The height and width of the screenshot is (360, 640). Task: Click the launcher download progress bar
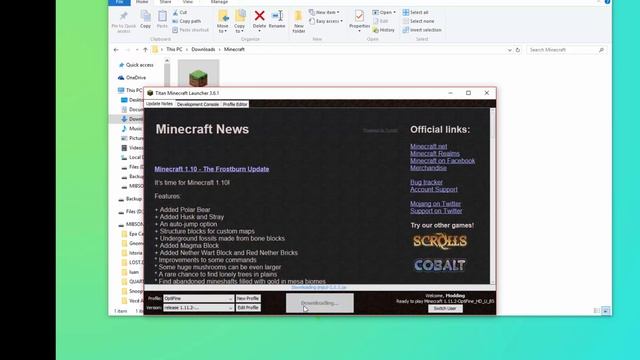coord(320,288)
